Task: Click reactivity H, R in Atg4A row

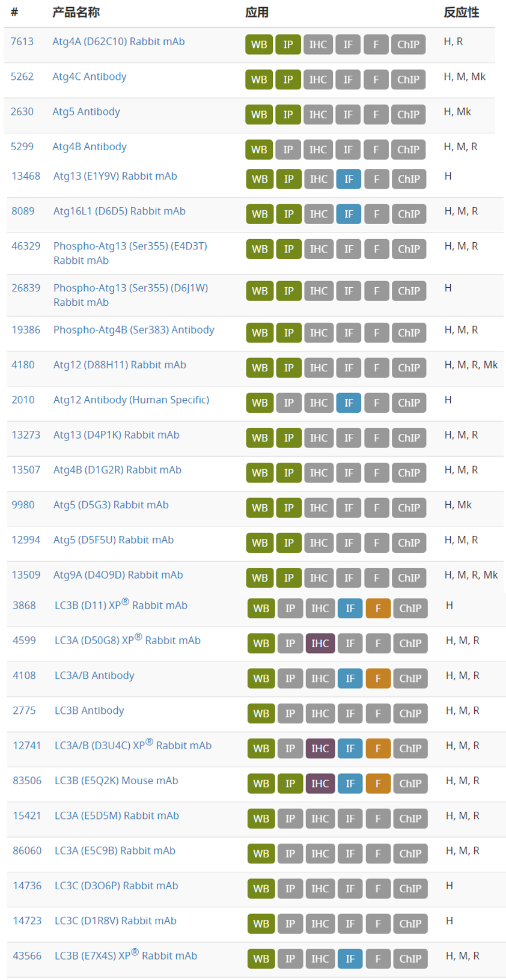Action: (x=453, y=41)
